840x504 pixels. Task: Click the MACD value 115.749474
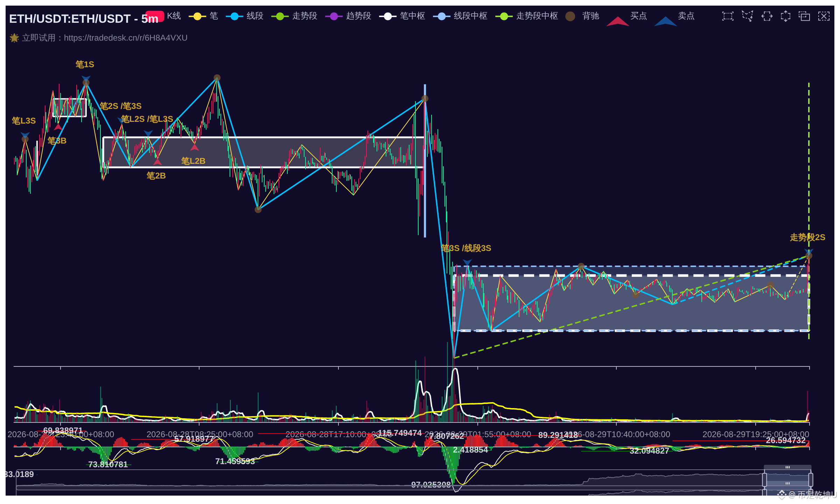tap(400, 433)
